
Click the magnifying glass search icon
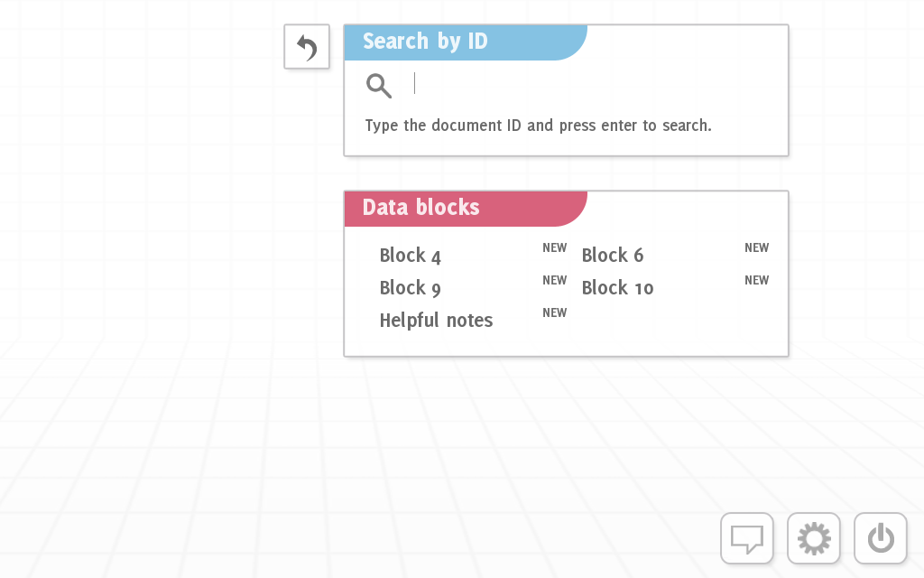(379, 85)
